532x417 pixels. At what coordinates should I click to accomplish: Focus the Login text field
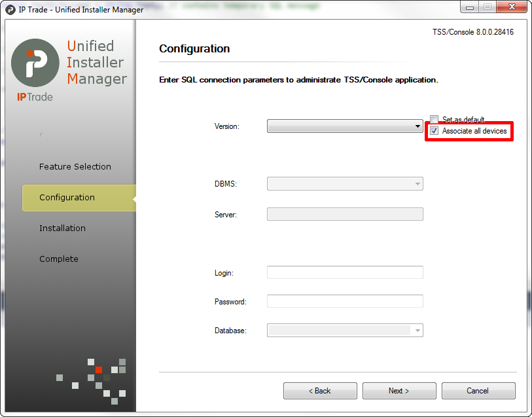click(x=345, y=272)
